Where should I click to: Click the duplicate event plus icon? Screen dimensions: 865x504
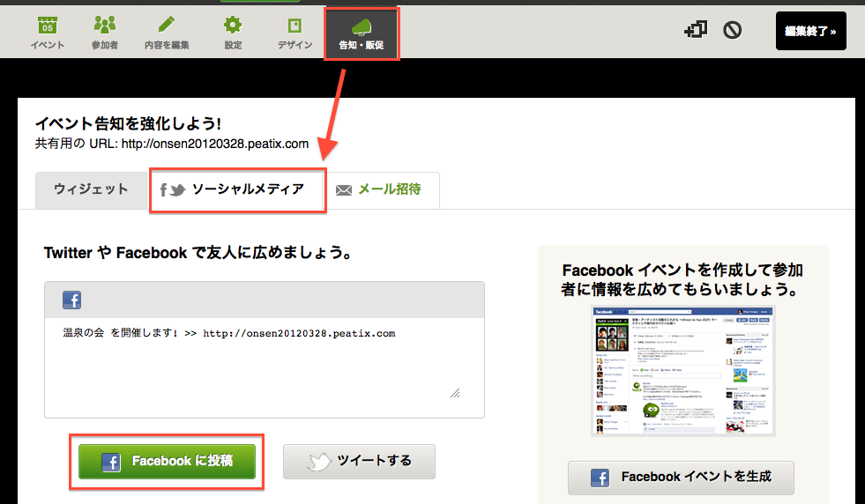[x=696, y=29]
